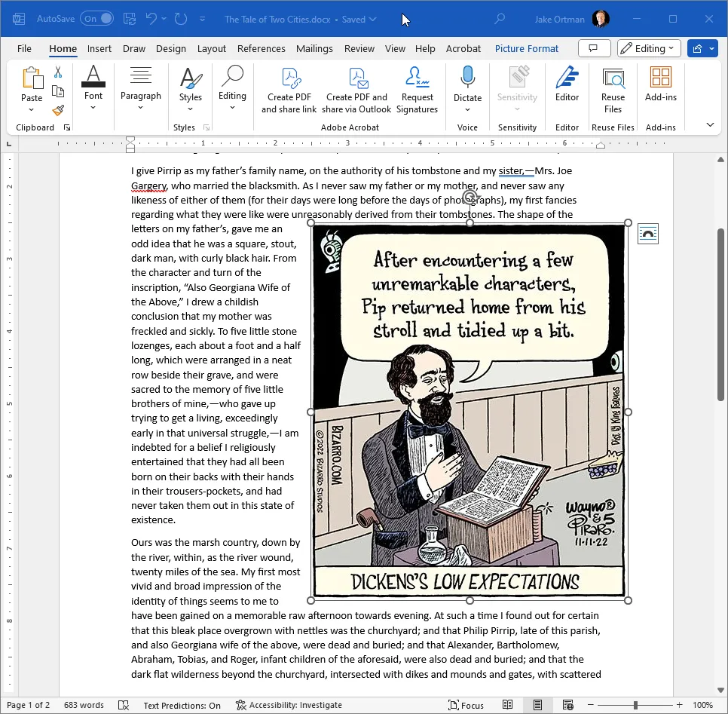
Task: Select the Picture Format tab
Action: click(x=527, y=49)
